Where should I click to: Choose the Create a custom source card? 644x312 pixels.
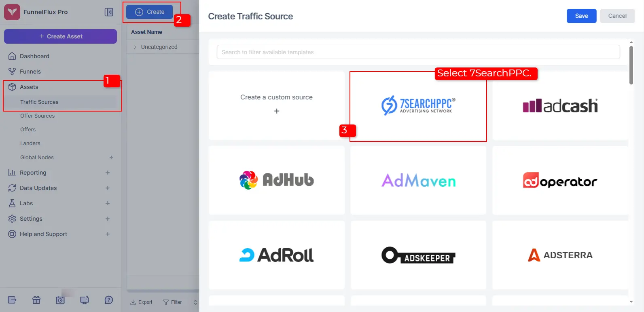point(277,105)
